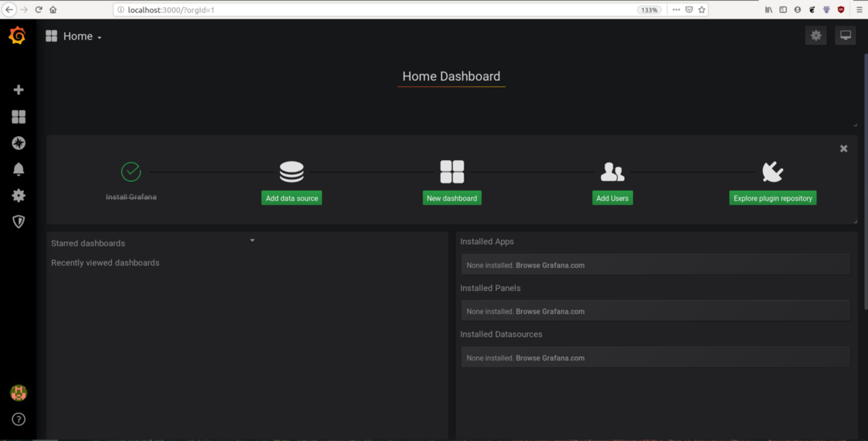Viewport: 868px width, 441px height.
Task: Open Browse Grafana.com link under Installed Panels
Action: point(550,311)
